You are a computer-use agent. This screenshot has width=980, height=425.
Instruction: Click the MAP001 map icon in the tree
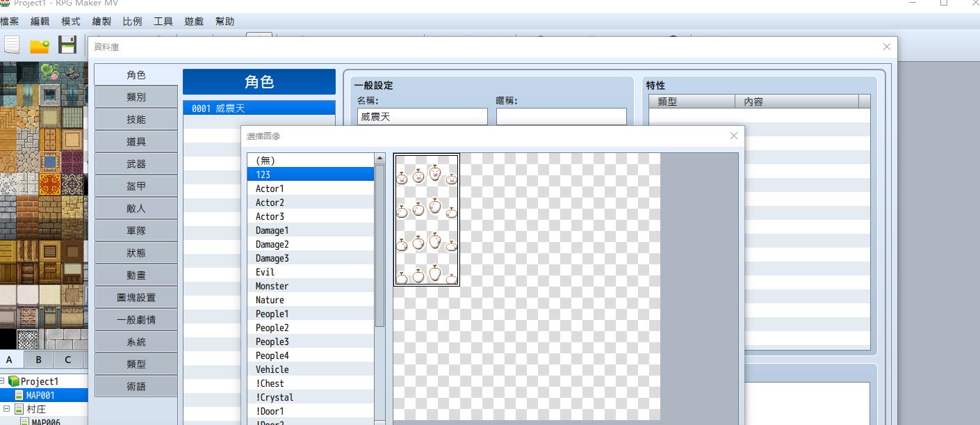tap(20, 395)
